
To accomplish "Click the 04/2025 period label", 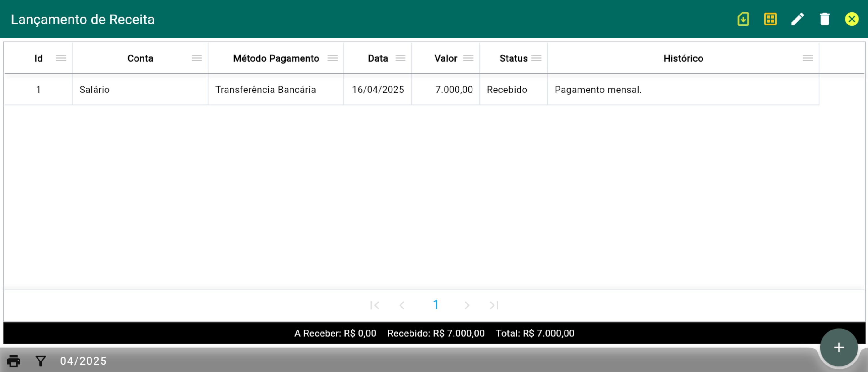I will [83, 361].
